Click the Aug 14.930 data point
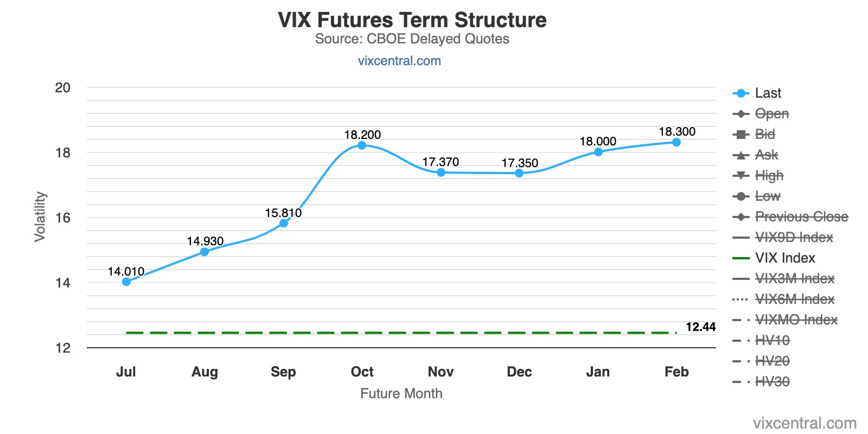 click(x=205, y=252)
